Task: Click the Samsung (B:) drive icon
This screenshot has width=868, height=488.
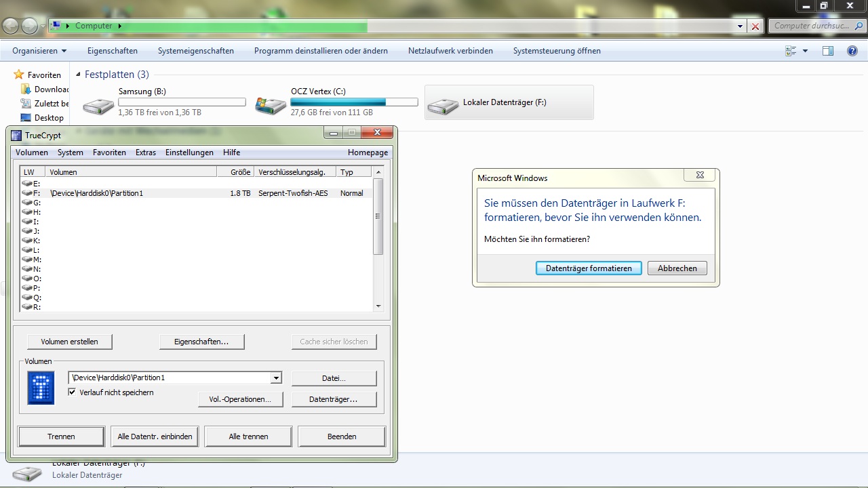Action: pyautogui.click(x=99, y=106)
